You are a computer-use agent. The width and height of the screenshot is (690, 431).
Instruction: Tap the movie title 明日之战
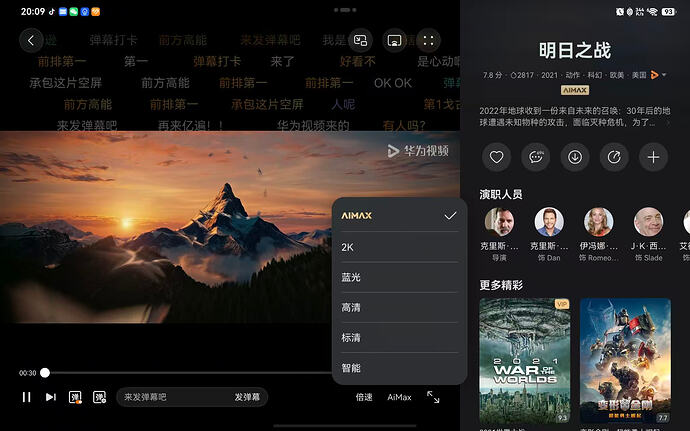(x=575, y=51)
